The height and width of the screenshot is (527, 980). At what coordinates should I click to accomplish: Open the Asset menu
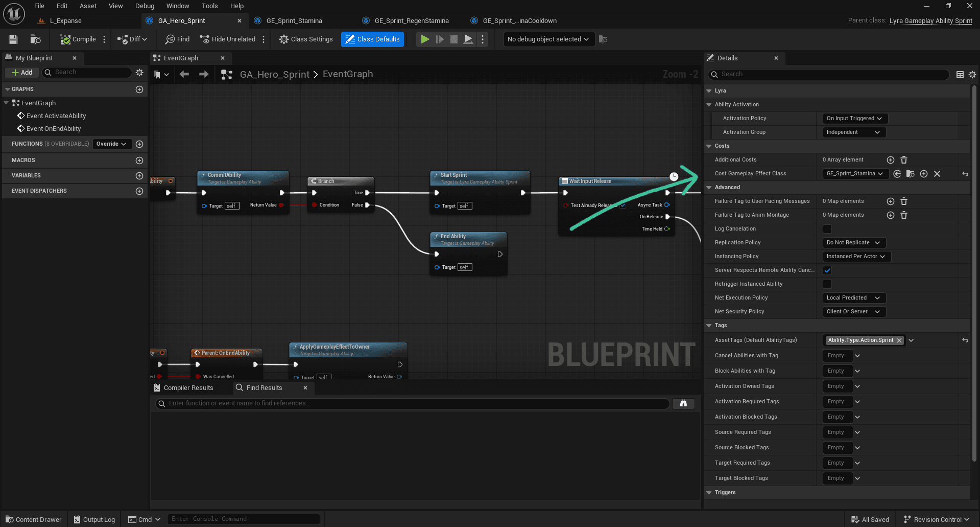(x=88, y=6)
